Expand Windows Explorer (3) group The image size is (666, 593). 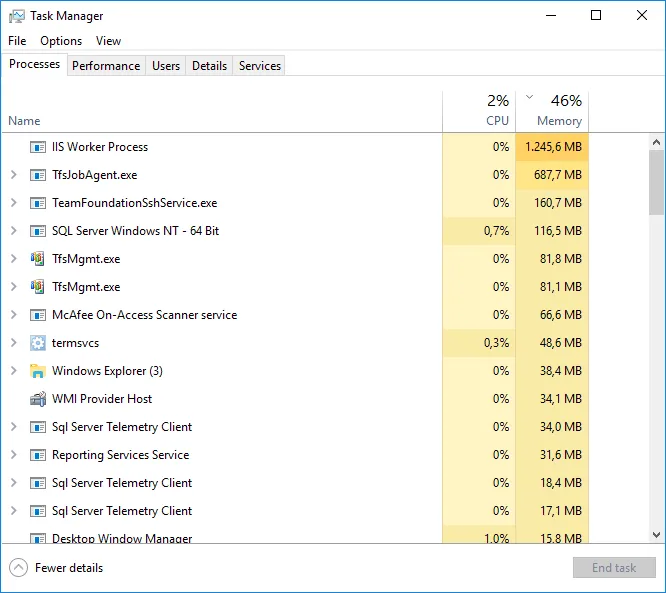coord(14,371)
